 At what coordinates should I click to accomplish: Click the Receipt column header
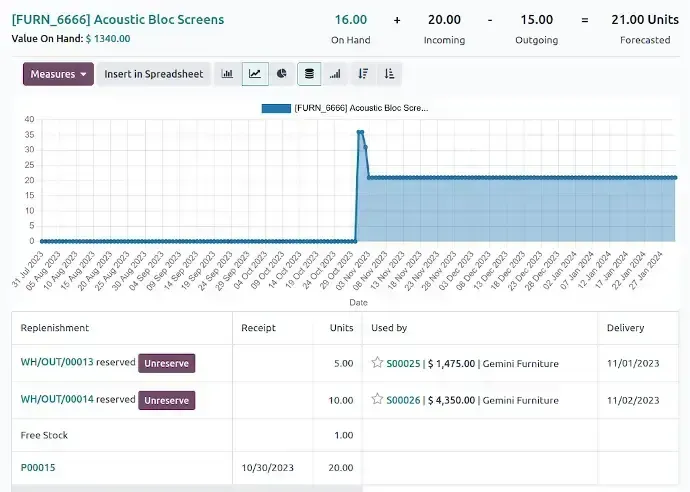pos(258,328)
